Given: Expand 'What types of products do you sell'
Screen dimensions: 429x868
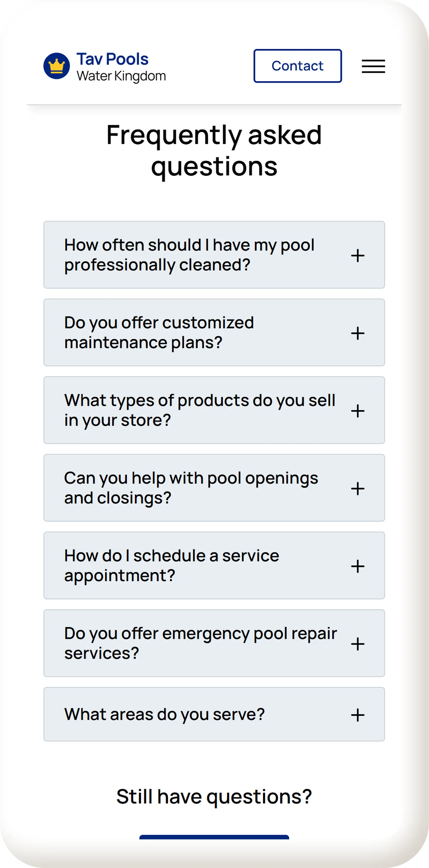Looking at the screenshot, I should point(199,410).
